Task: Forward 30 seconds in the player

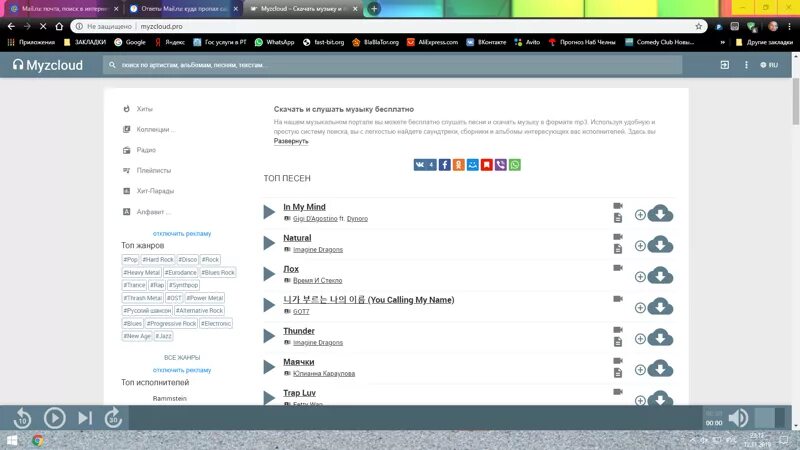Action: click(113, 418)
